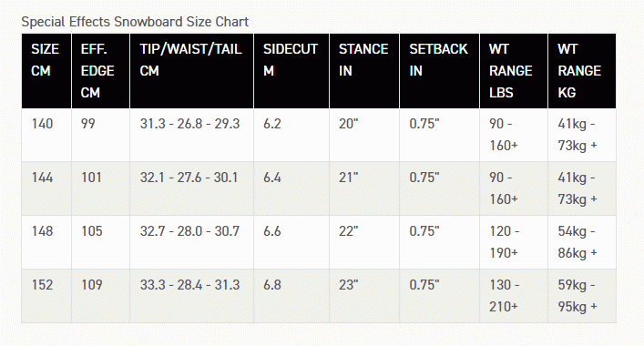Select the 31.3 - 26.8 - 29.3 dimensions cell
Image resolution: width=644 pixels, height=346 pixels.
(191, 135)
